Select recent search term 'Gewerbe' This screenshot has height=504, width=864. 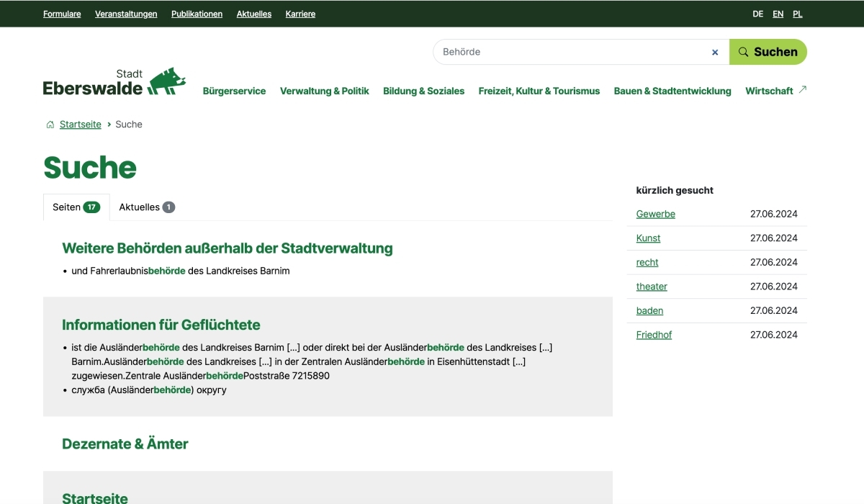click(x=655, y=214)
